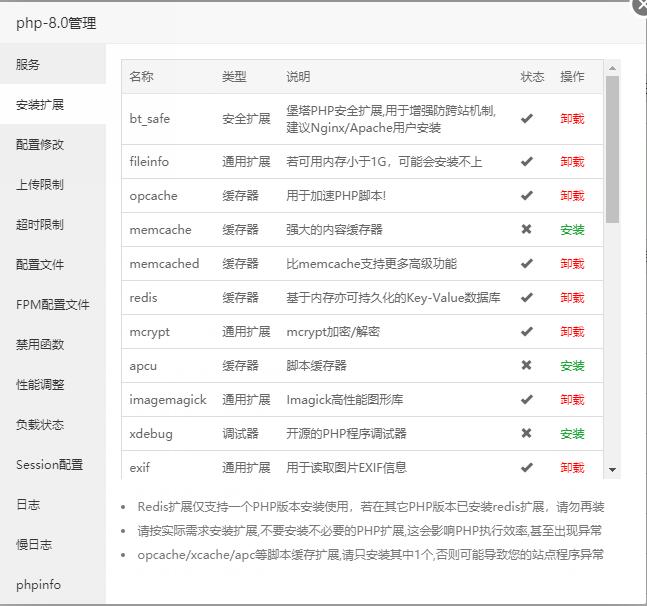View the 负载状态 tab

click(x=53, y=424)
